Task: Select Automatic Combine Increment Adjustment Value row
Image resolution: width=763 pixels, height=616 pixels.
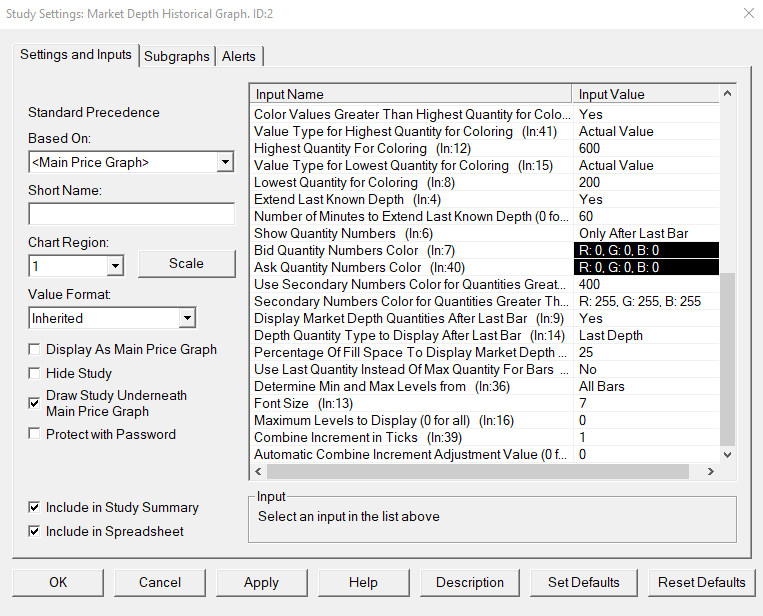Action: click(485, 454)
